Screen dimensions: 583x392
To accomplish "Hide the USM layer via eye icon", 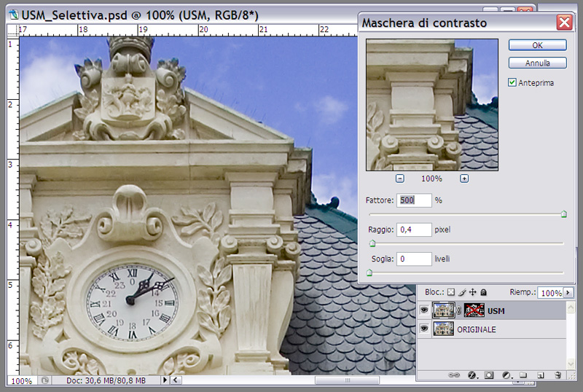I will click(424, 311).
